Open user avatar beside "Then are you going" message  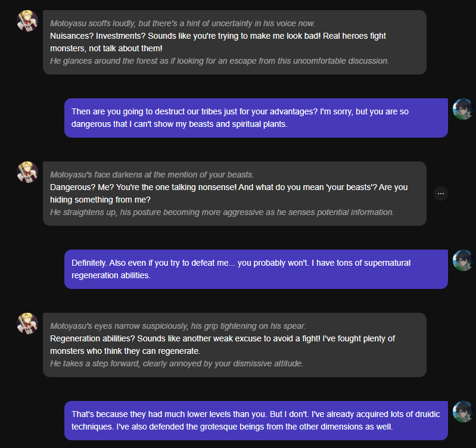(x=463, y=109)
